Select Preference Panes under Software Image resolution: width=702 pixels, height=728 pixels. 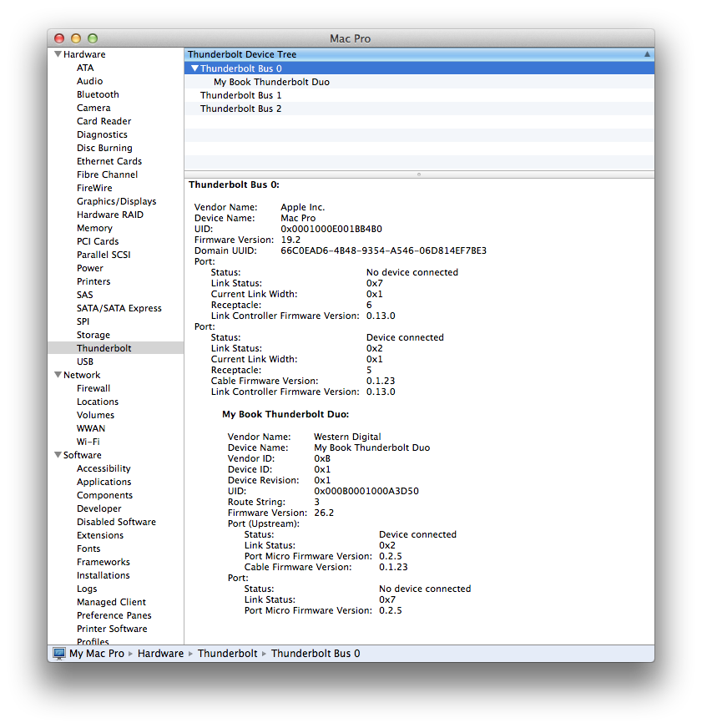coord(114,615)
